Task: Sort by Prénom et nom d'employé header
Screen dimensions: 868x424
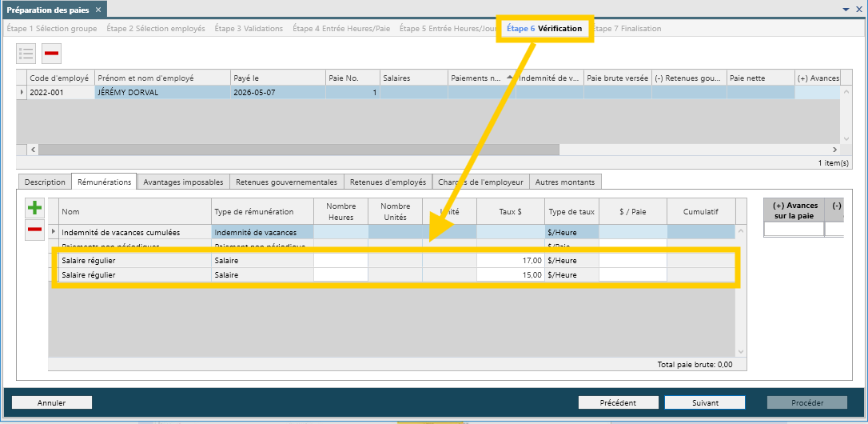Action: point(163,78)
